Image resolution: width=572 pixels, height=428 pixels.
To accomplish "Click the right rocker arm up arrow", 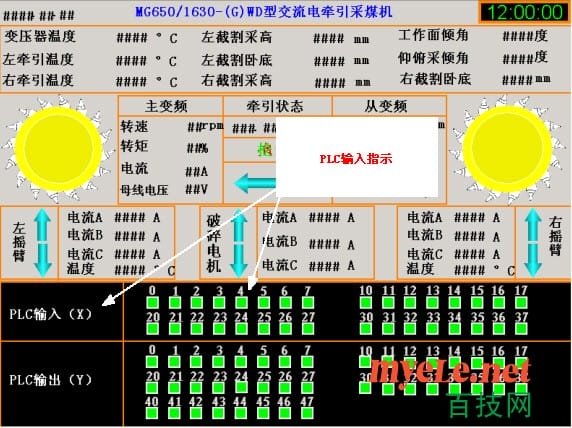I will (x=533, y=225).
